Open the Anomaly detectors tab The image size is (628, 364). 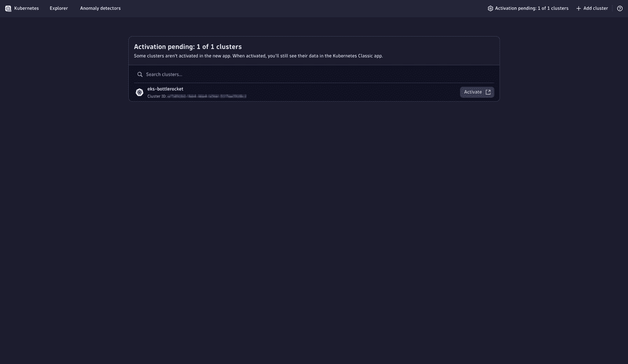[x=100, y=8]
